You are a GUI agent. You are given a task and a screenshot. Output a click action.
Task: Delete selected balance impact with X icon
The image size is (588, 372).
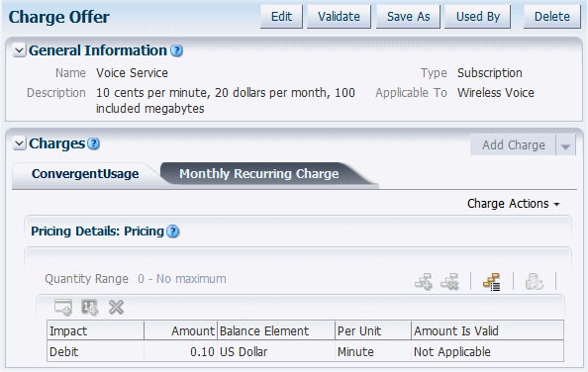116,307
